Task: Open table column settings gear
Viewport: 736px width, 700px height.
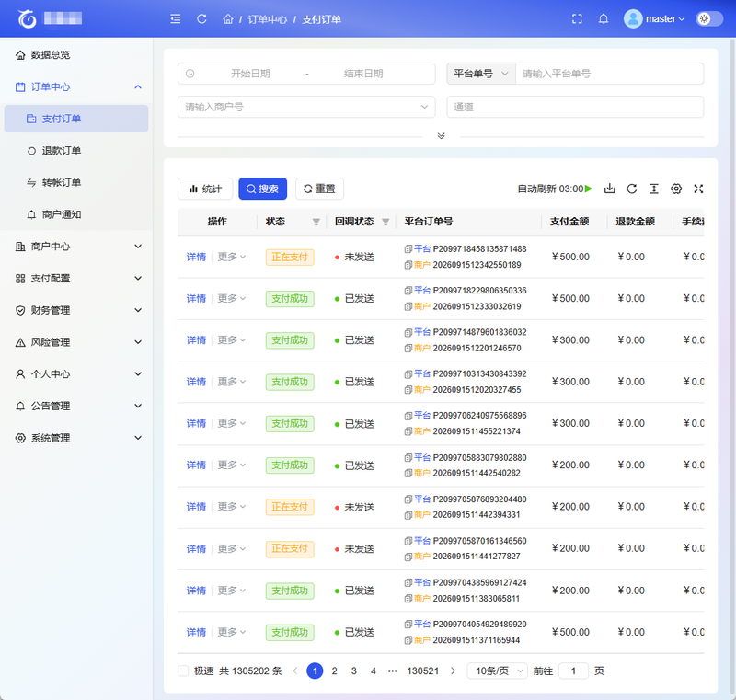Action: click(x=676, y=189)
